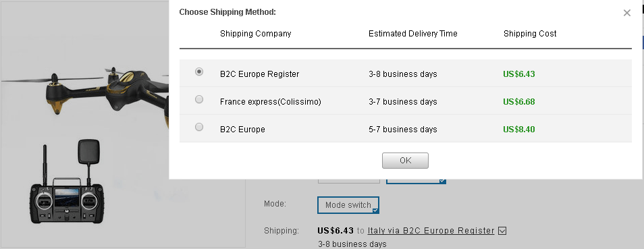
Task: Pick the B2C Europe radio option
Action: coord(199,127)
